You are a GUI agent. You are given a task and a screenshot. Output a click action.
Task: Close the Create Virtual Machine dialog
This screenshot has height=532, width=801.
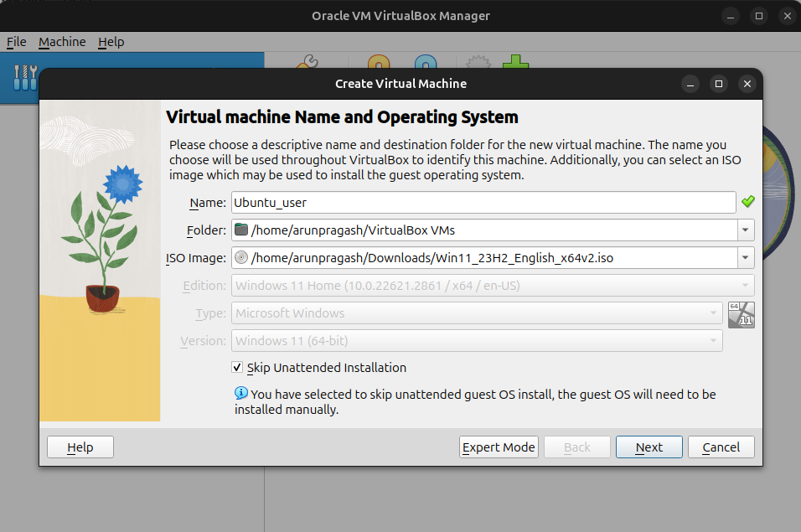747,84
